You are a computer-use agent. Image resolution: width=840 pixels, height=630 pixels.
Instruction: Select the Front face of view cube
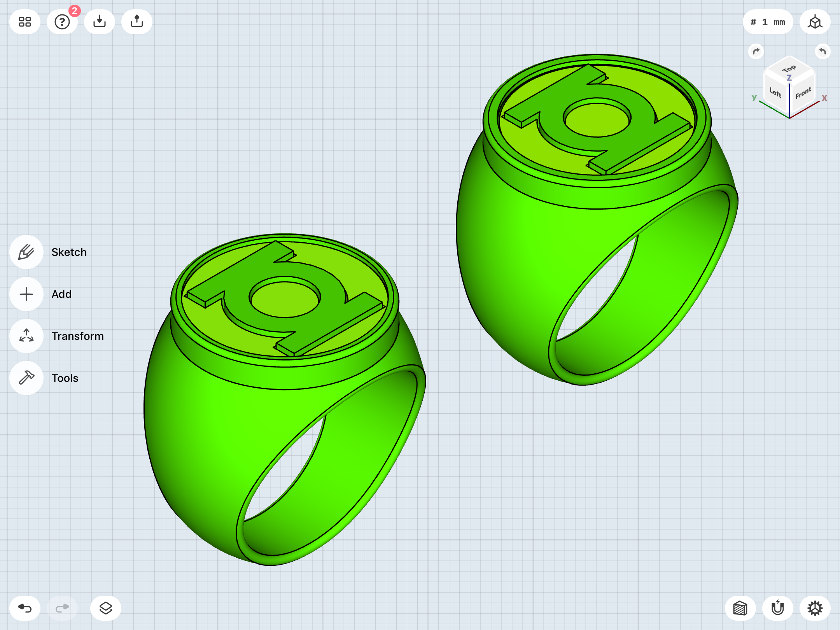tap(803, 93)
